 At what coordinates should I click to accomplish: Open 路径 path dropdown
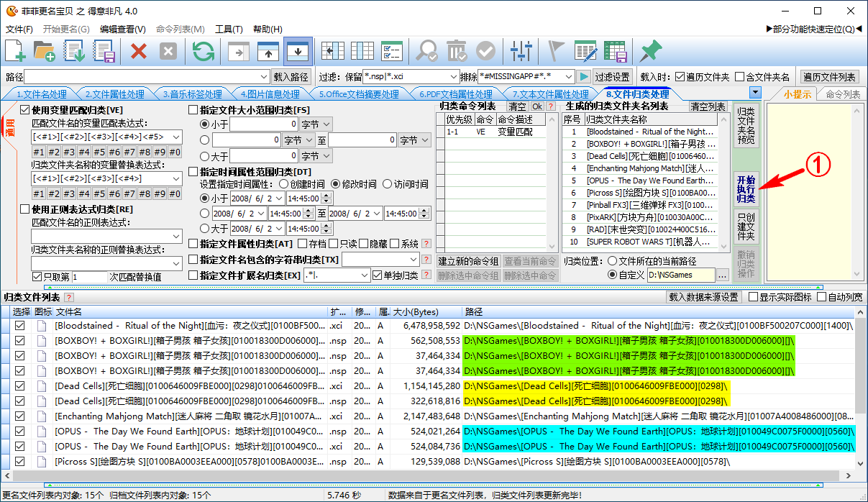coord(264,77)
